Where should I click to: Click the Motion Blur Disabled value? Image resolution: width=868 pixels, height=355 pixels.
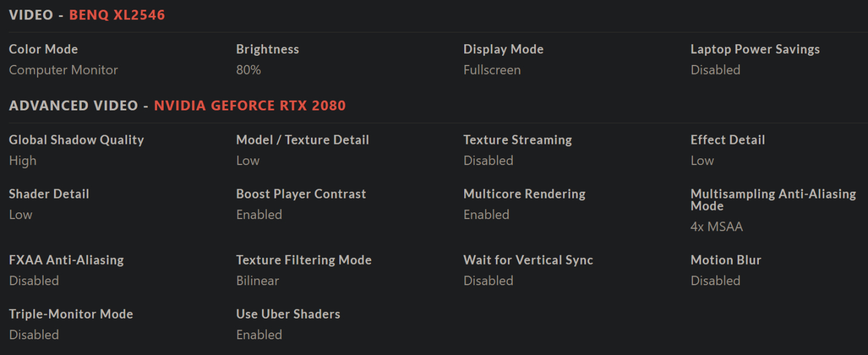pyautogui.click(x=715, y=280)
